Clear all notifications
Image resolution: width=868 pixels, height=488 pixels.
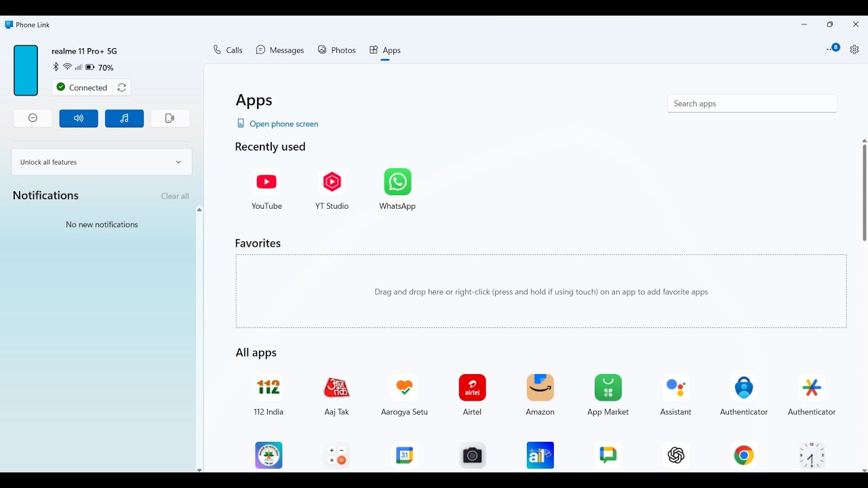175,196
